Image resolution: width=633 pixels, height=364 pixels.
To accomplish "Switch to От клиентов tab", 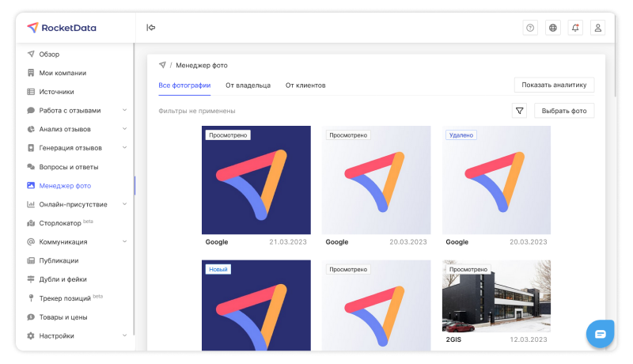I will [x=305, y=85].
